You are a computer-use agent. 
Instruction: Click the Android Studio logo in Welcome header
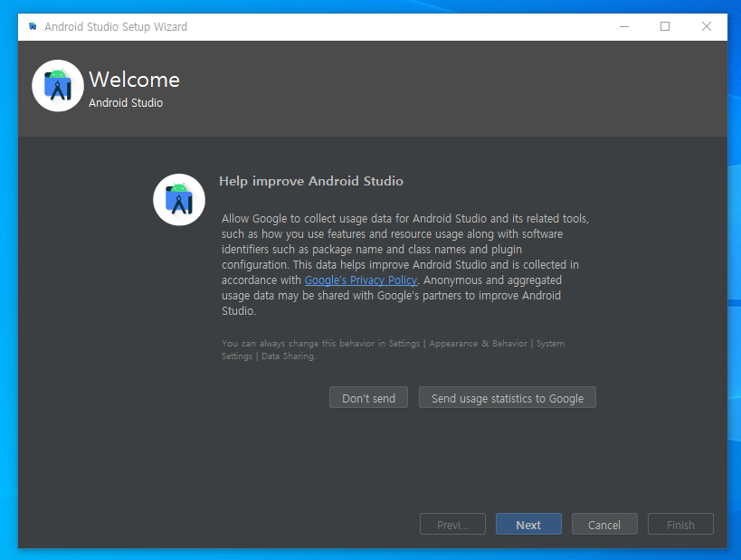58,86
